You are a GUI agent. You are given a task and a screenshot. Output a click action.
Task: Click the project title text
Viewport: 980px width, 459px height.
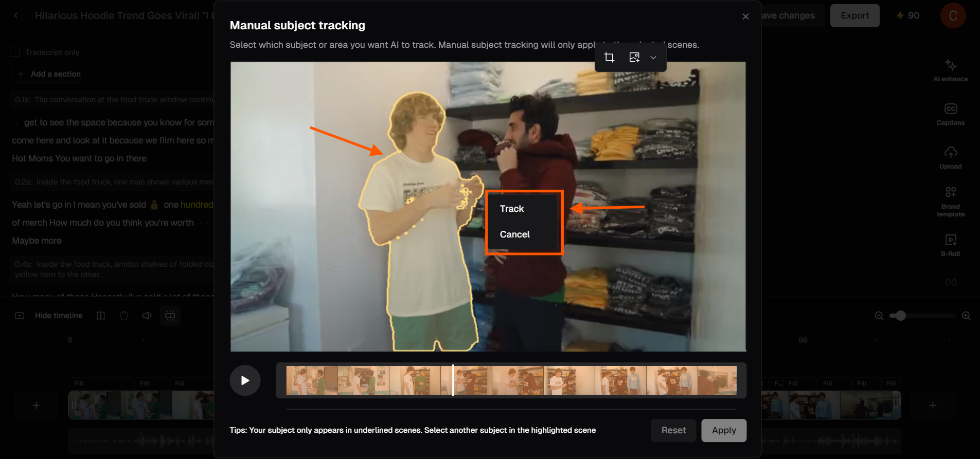[124, 15]
